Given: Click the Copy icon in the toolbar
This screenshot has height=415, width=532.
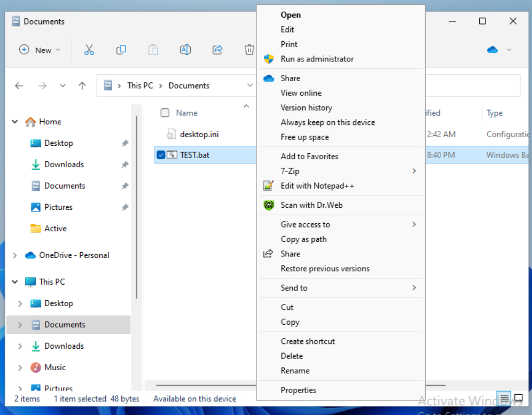Looking at the screenshot, I should 121,50.
